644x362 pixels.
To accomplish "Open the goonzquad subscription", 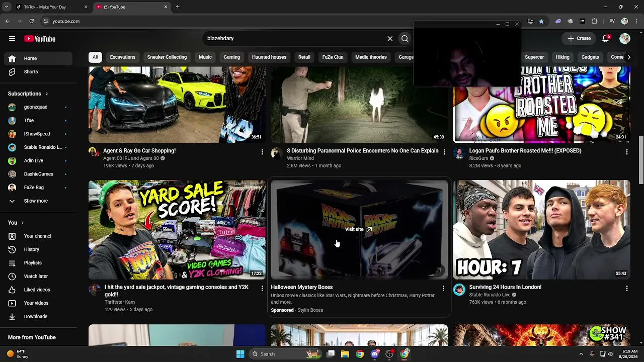I will (38, 107).
